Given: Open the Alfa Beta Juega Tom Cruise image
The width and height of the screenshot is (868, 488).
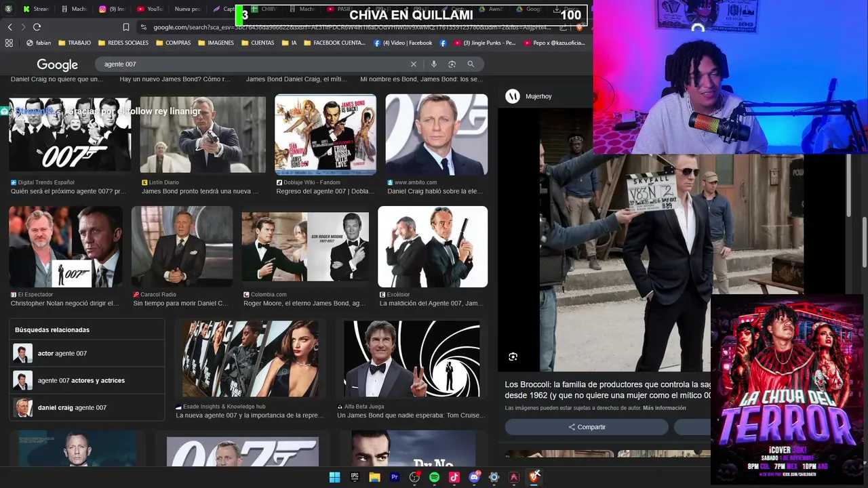Looking at the screenshot, I should click(412, 359).
